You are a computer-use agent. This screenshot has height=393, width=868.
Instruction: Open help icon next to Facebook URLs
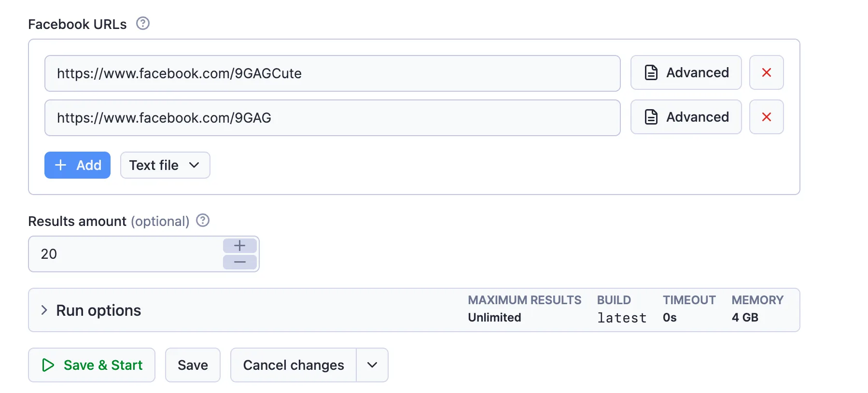point(143,23)
